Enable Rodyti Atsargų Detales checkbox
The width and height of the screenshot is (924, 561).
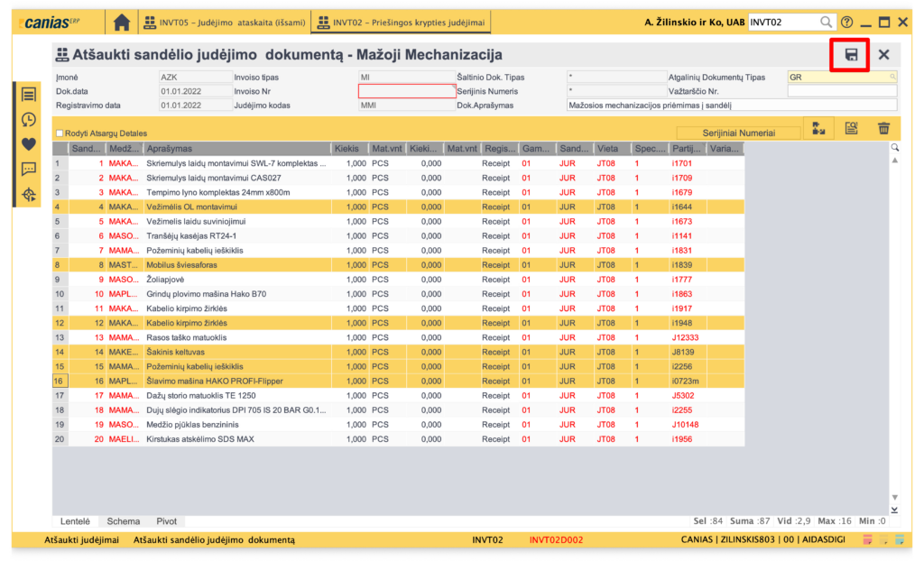click(60, 133)
